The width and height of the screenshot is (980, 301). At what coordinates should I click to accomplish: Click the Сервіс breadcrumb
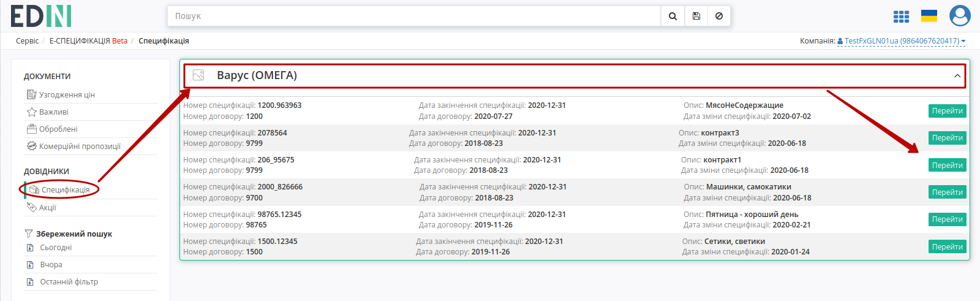pyautogui.click(x=27, y=41)
